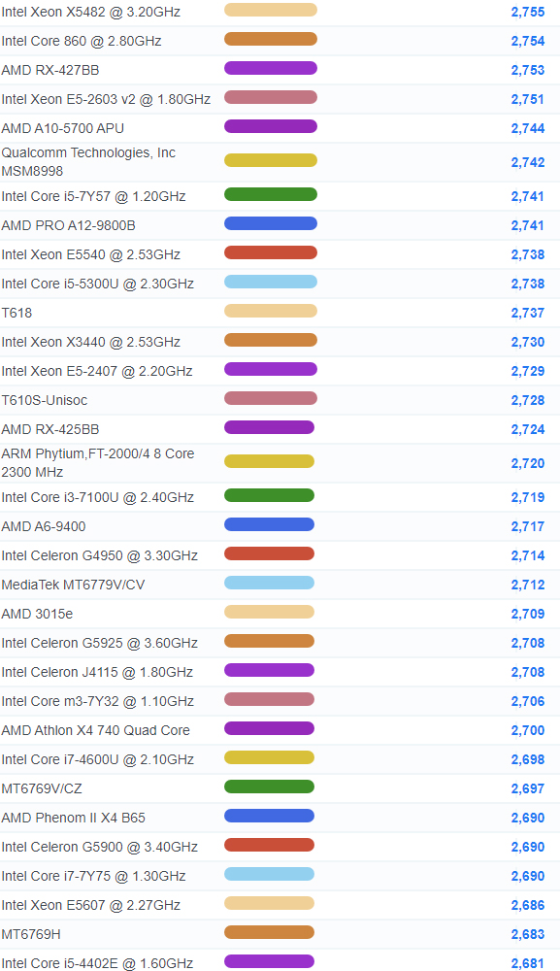Click score 2,754 for Core 860

tap(528, 41)
